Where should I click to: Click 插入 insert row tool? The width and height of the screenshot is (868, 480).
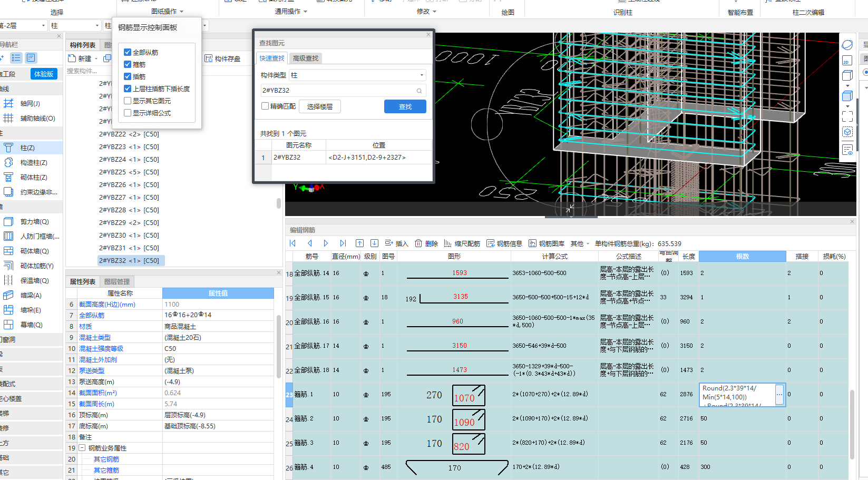click(397, 243)
